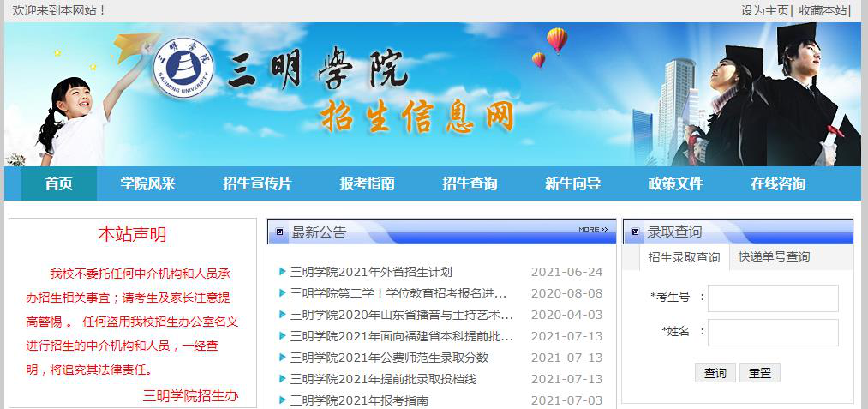Viewport: 868px width, 409px height.
Task: Click date 2021-06-24 in announcements
Action: coord(566,272)
